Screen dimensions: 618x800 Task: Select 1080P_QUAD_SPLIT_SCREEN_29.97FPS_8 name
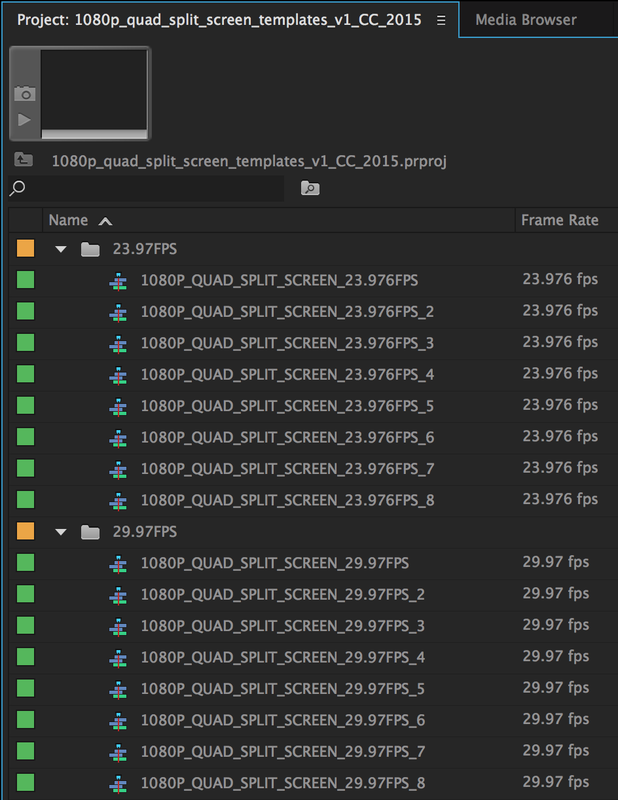click(x=283, y=783)
